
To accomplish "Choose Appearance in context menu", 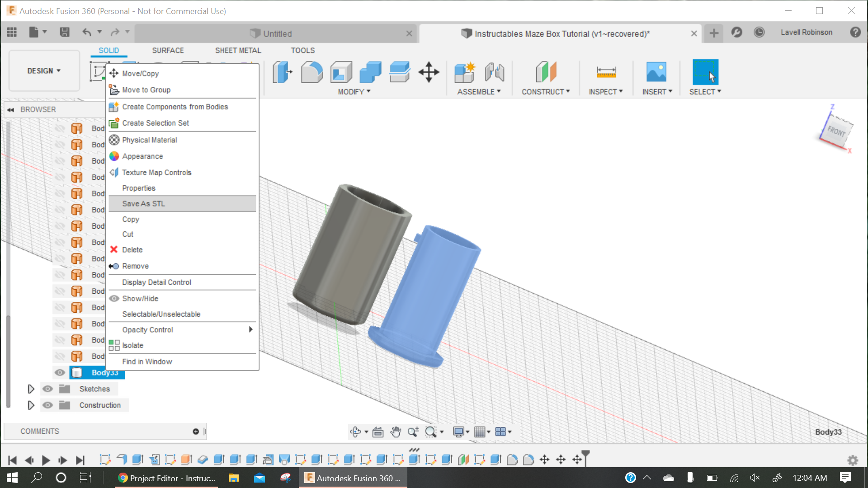I will tap(182, 156).
